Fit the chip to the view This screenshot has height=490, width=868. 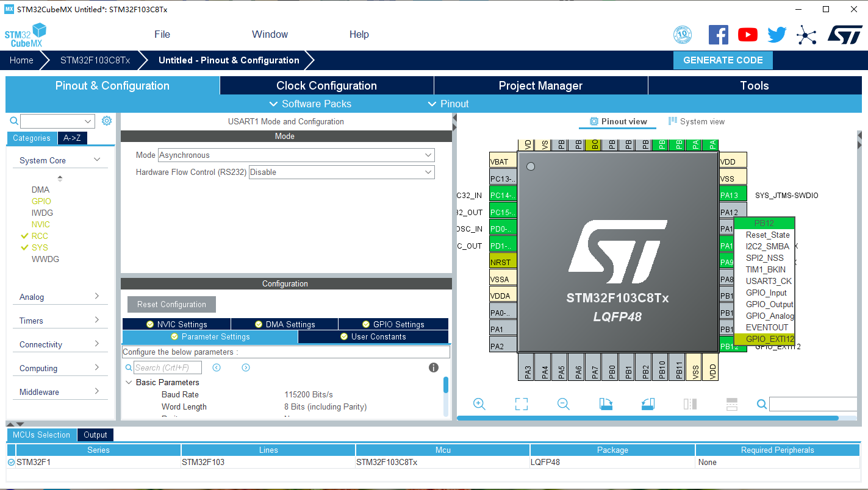coord(521,404)
